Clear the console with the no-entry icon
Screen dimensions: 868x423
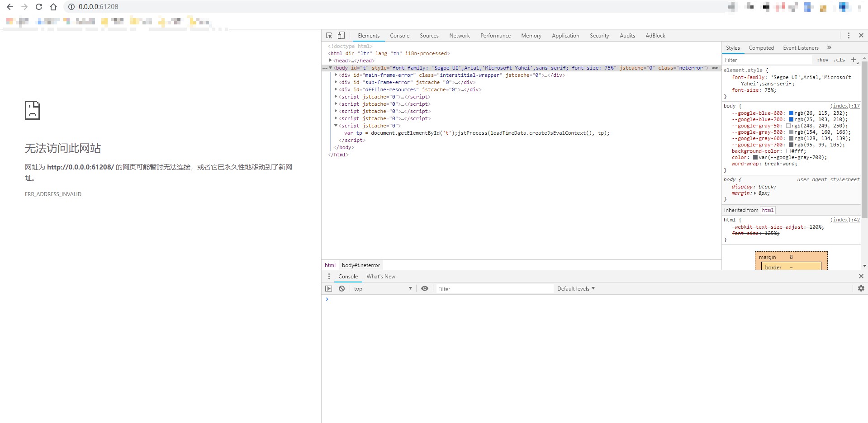click(x=341, y=288)
